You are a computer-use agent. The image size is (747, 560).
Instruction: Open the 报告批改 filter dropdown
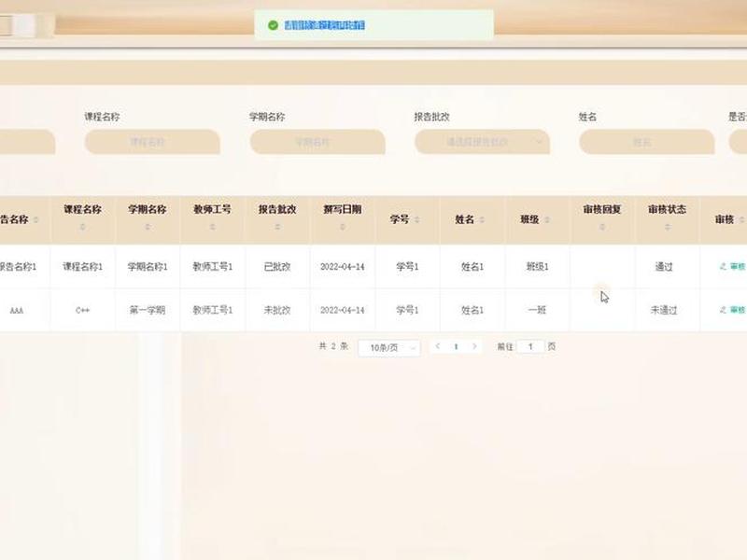(482, 142)
